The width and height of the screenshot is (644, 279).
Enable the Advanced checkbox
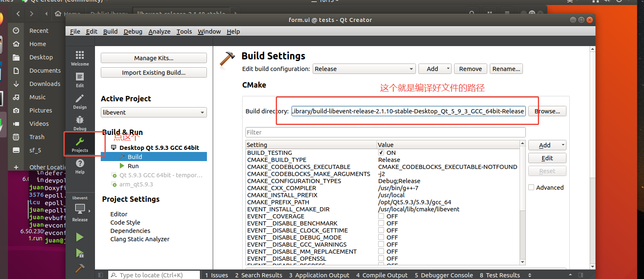(531, 188)
